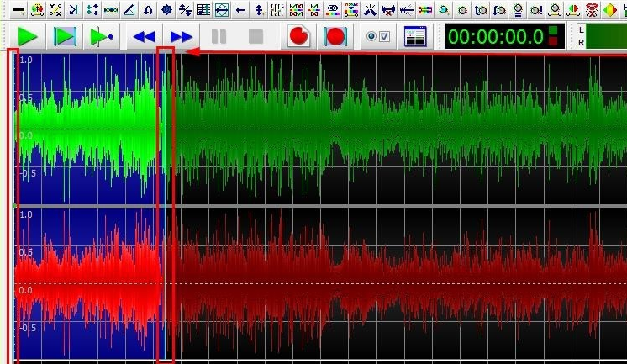The image size is (627, 364).
Task: Click the boxed red record-in-selection button
Action: coord(335,37)
